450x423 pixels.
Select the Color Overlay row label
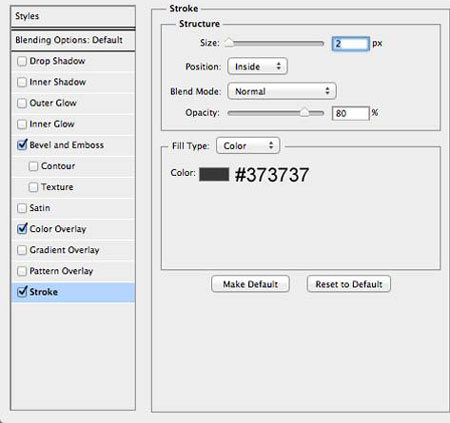pyautogui.click(x=58, y=229)
